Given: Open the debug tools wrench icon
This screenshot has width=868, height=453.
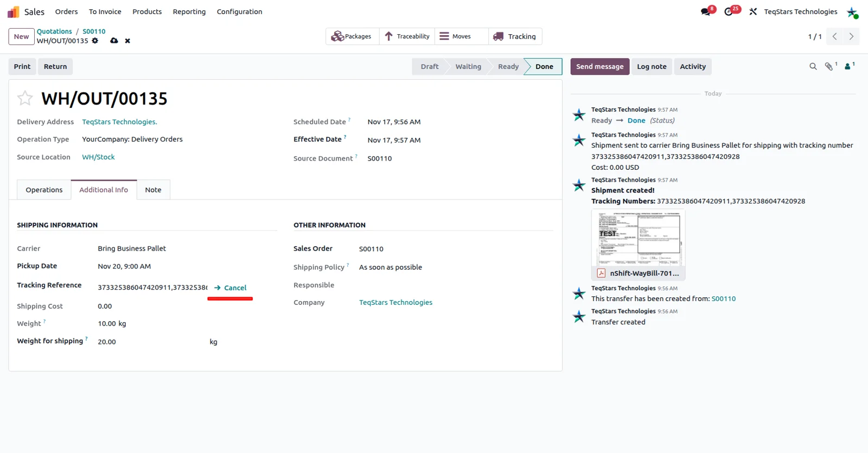Looking at the screenshot, I should coord(753,12).
